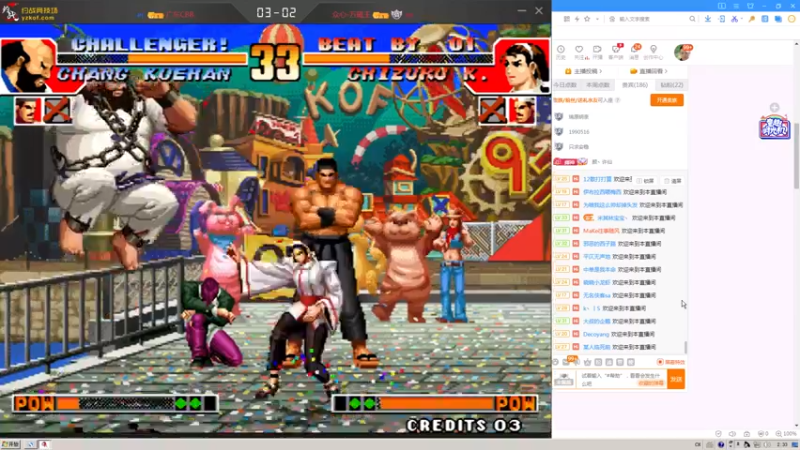This screenshot has width=800, height=450.
Task: Click username Decoyang in the chat
Action: pyautogui.click(x=596, y=334)
